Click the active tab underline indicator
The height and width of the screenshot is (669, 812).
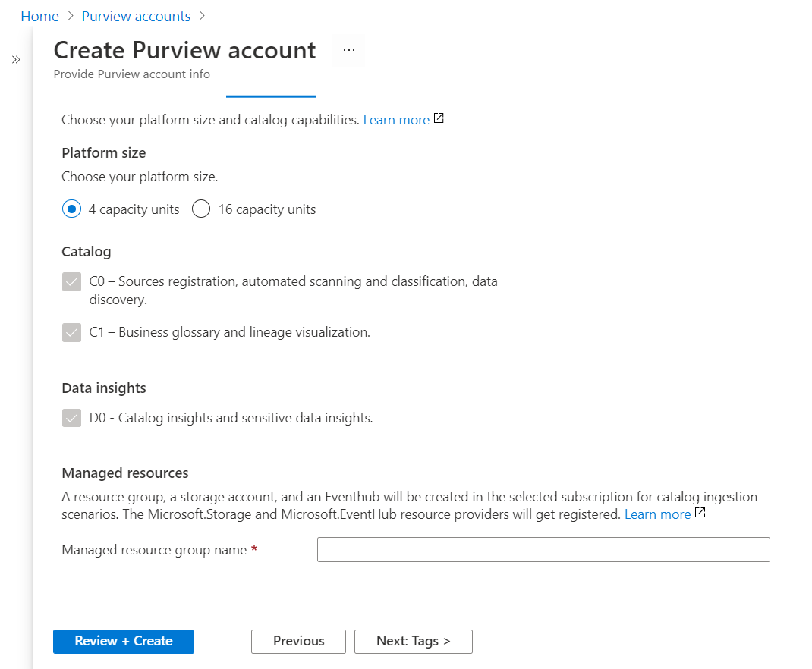point(271,96)
